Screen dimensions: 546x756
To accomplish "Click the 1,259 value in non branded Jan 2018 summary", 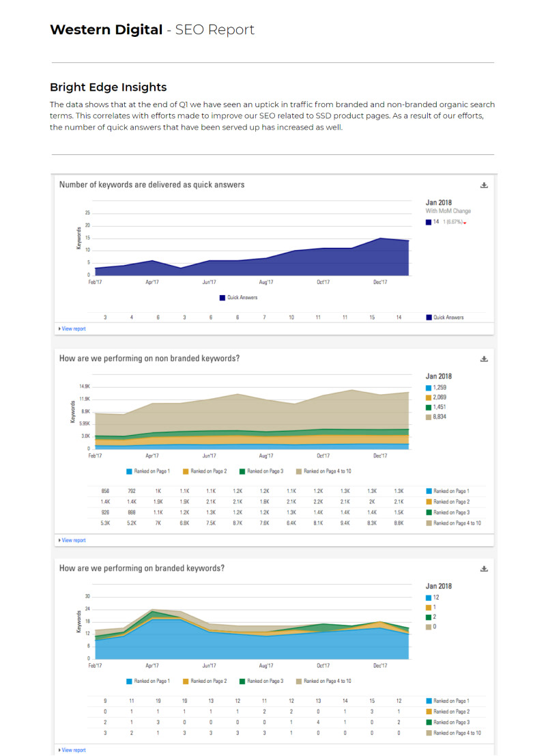I will (x=440, y=388).
